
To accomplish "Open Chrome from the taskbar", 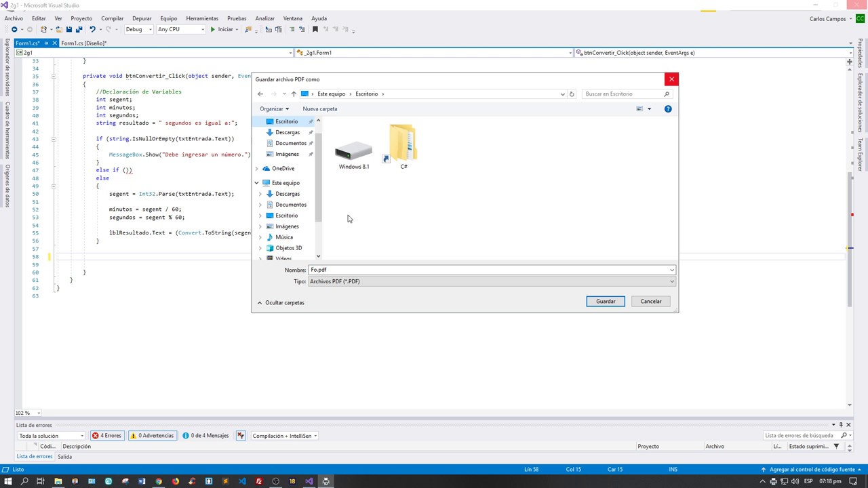I will tap(159, 481).
